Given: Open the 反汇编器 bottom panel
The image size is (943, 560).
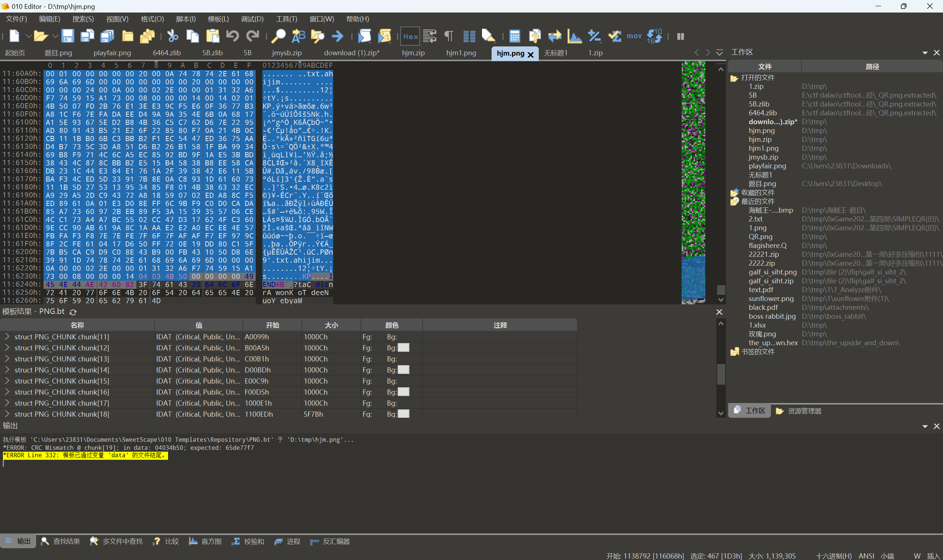Looking at the screenshot, I should (x=330, y=541).
